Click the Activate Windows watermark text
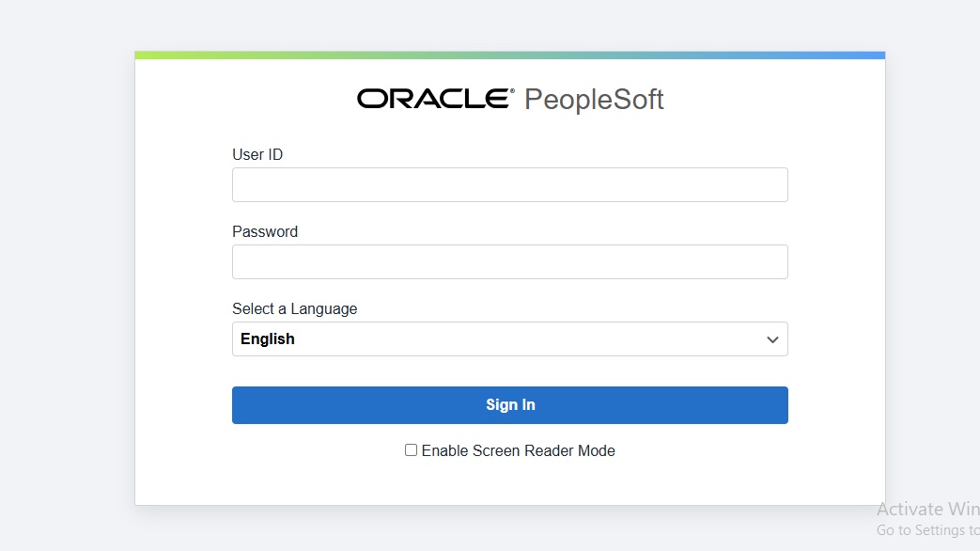Image resolution: width=980 pixels, height=551 pixels. (927, 510)
